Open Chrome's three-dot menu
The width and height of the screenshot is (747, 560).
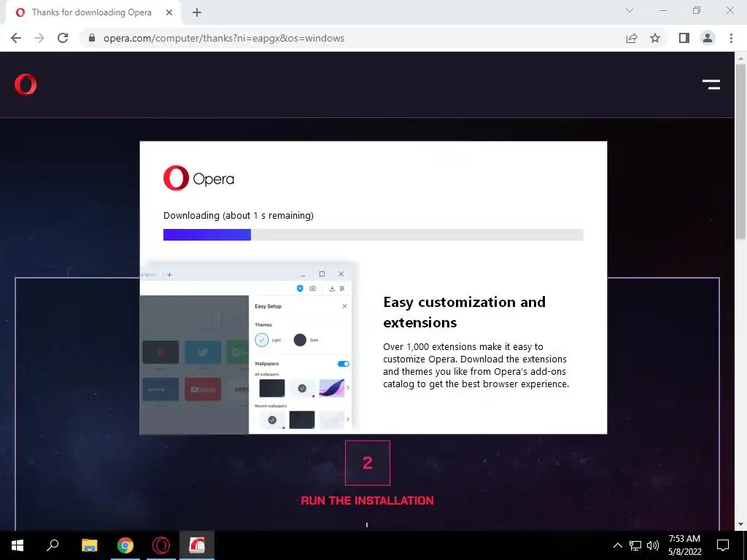click(x=731, y=38)
